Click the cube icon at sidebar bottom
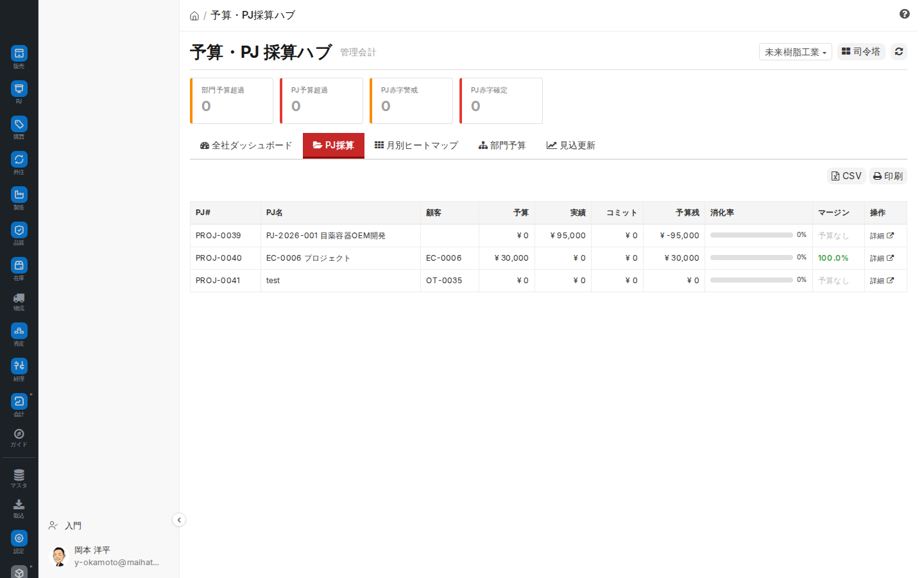 19,572
